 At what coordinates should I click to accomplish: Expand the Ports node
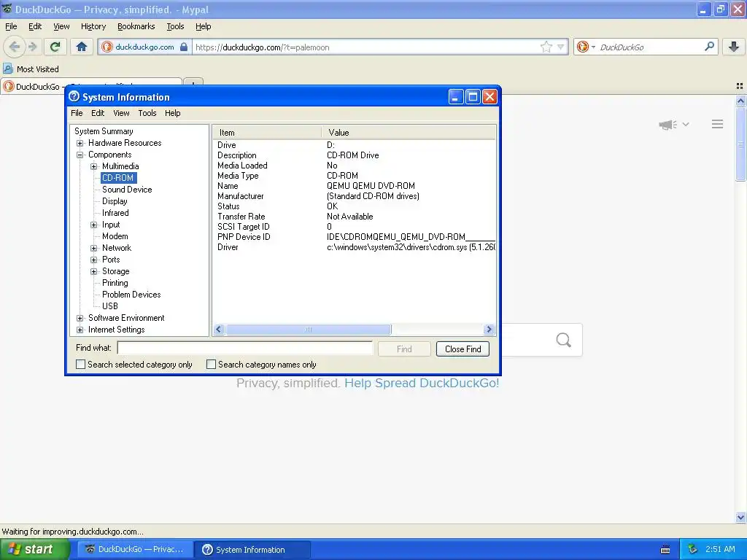pyautogui.click(x=94, y=260)
